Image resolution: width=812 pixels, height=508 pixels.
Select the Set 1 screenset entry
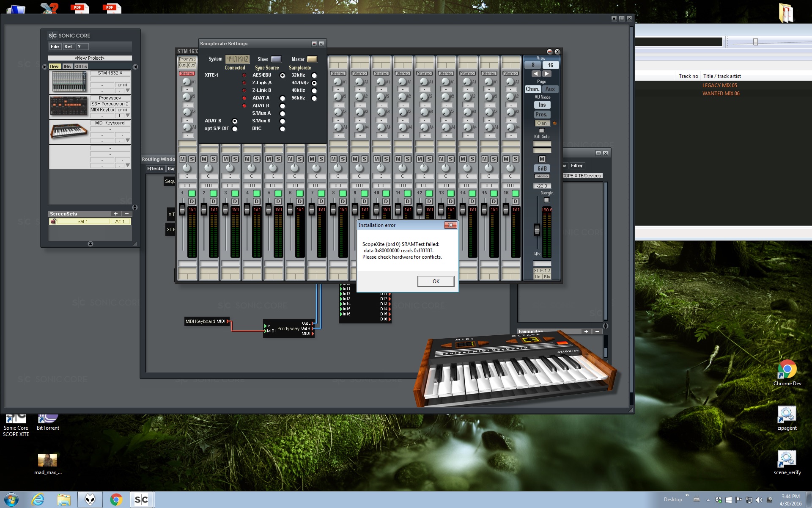[83, 221]
